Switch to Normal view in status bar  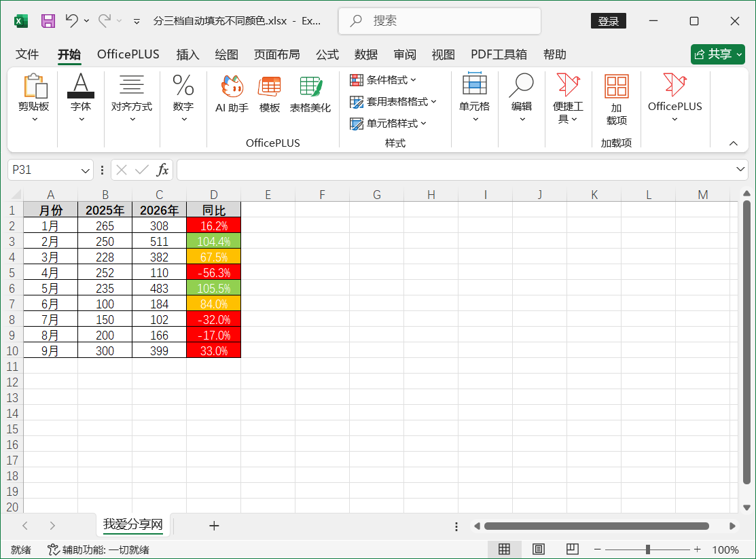point(504,549)
